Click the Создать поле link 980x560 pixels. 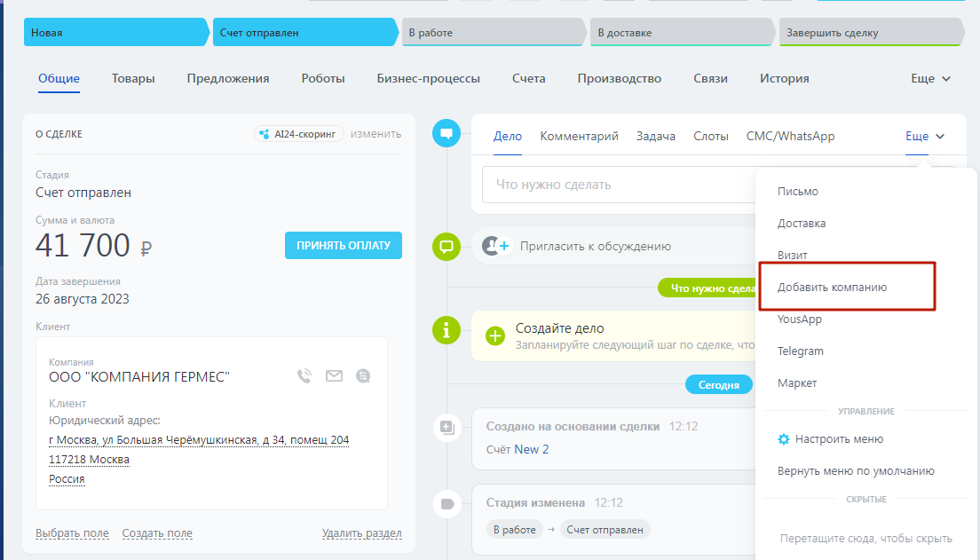pyautogui.click(x=157, y=533)
